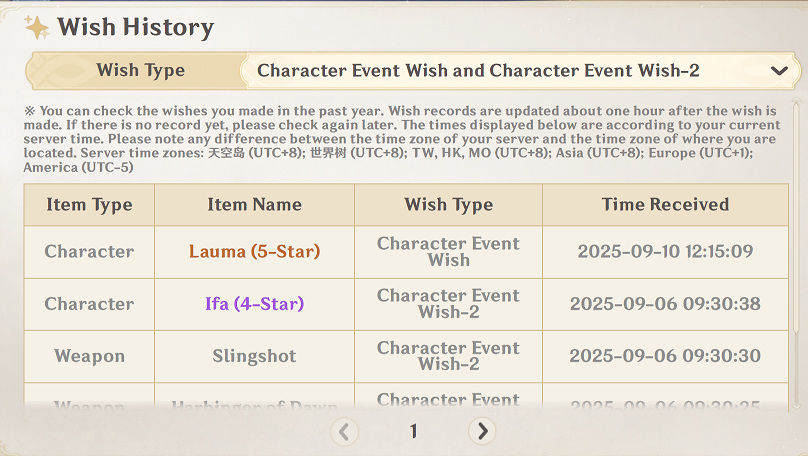Image resolution: width=808 pixels, height=456 pixels.
Task: Go to the next page arrow
Action: point(482,431)
